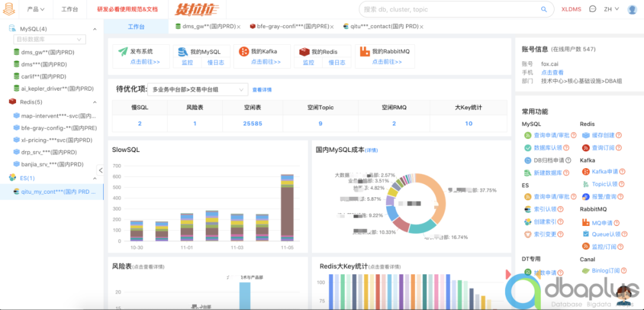Open the chat message bubble icon
Viewport: 644px width, 310px height.
(x=592, y=8)
